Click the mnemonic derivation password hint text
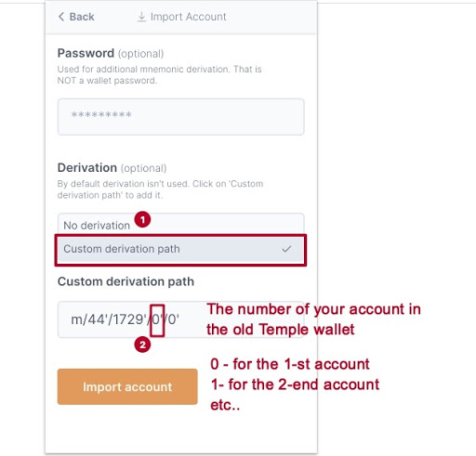This screenshot has height=456, width=476. (x=160, y=74)
